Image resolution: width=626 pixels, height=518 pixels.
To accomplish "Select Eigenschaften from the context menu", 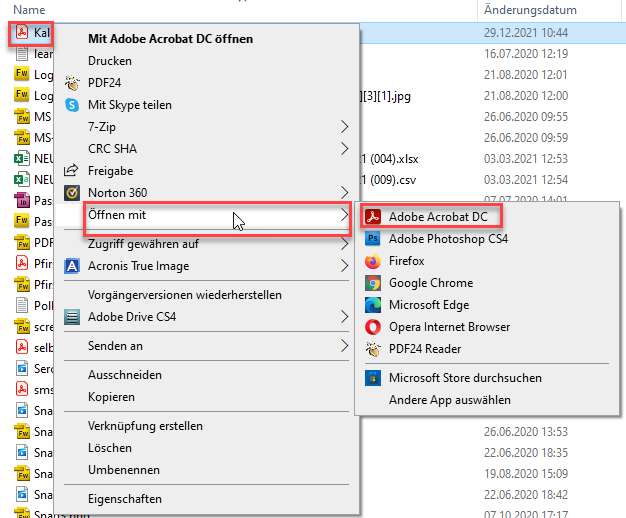I will pos(125,499).
